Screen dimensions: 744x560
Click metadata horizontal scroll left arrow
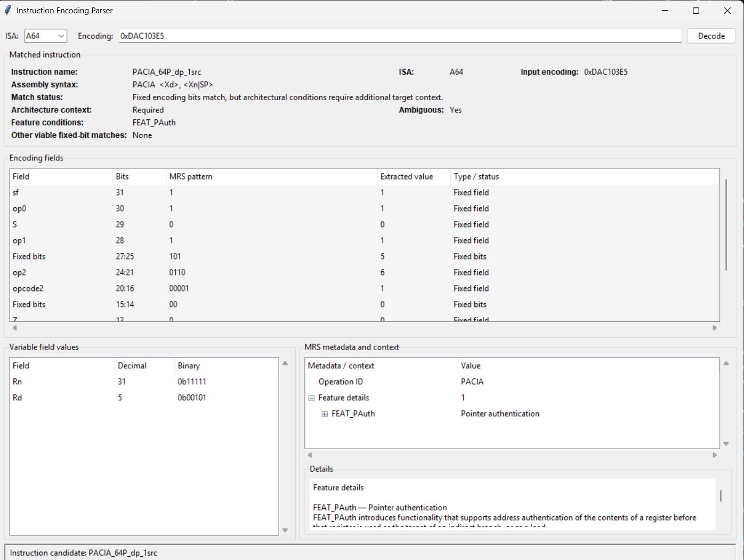click(310, 455)
